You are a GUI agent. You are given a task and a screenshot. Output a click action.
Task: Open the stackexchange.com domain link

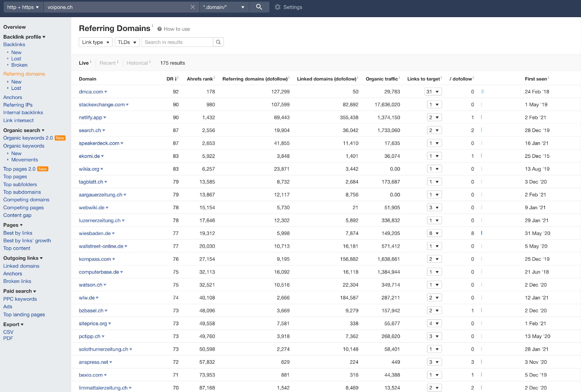point(101,105)
